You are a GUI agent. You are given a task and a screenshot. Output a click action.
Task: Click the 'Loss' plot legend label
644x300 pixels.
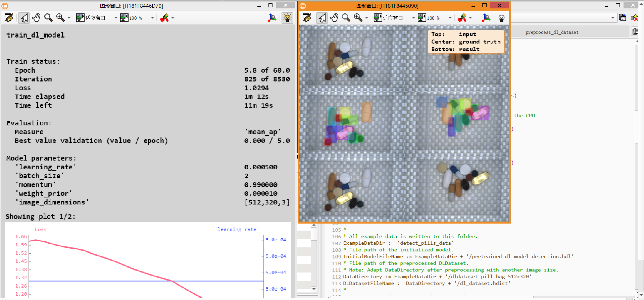(x=41, y=230)
